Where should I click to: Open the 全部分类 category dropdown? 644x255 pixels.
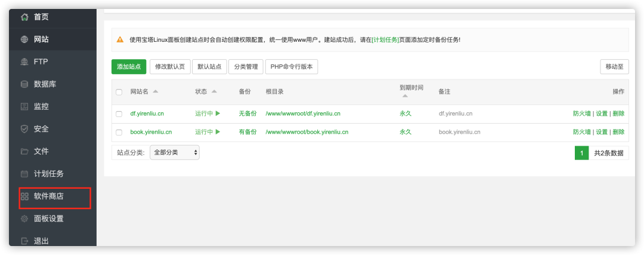pyautogui.click(x=175, y=153)
